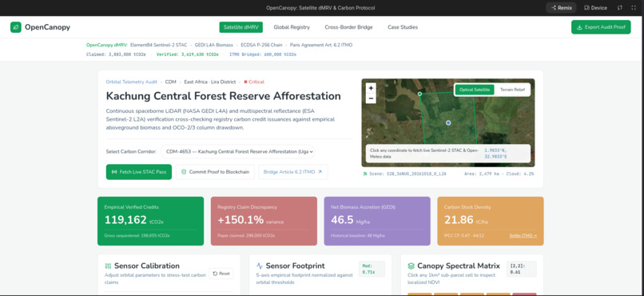Click the satellite map imagery area
The height and width of the screenshot is (296, 644).
448,122
